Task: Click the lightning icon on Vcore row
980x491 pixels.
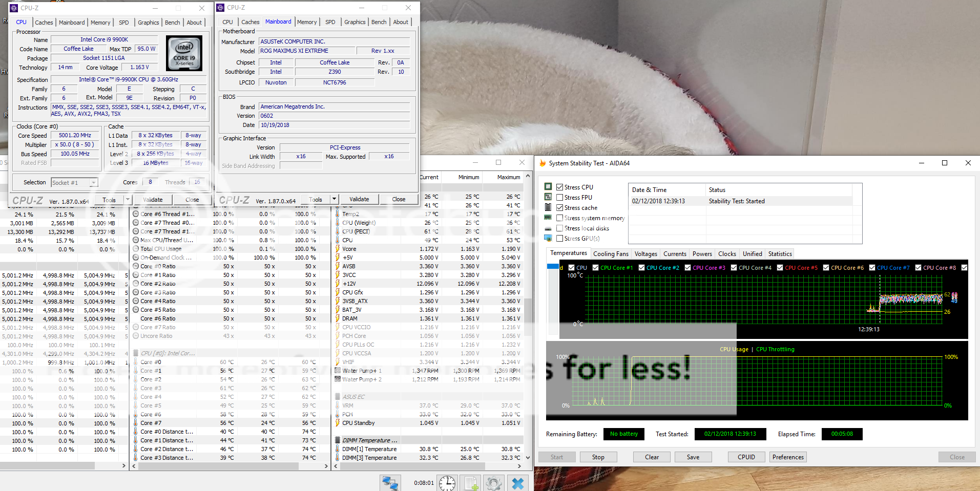Action: (x=338, y=249)
